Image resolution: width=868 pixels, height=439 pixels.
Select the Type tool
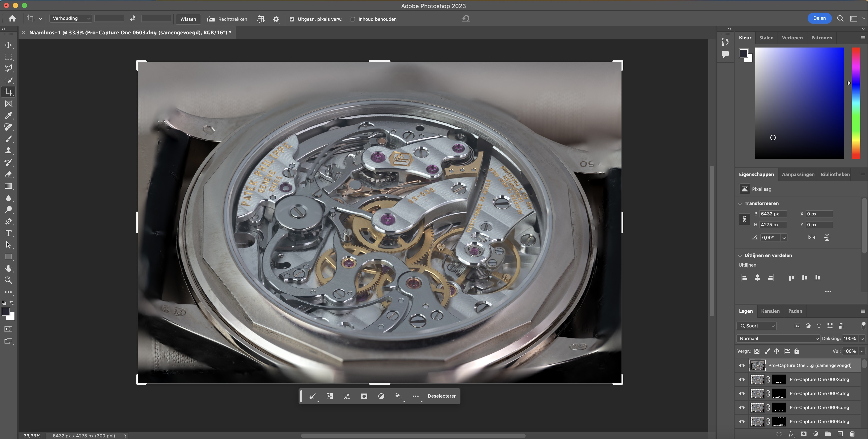[x=8, y=233]
